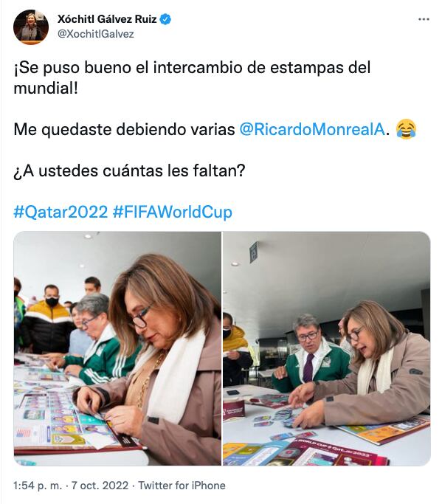Click the 1:54 p. m. timestamp
This screenshot has width=442, height=504.
[38, 486]
